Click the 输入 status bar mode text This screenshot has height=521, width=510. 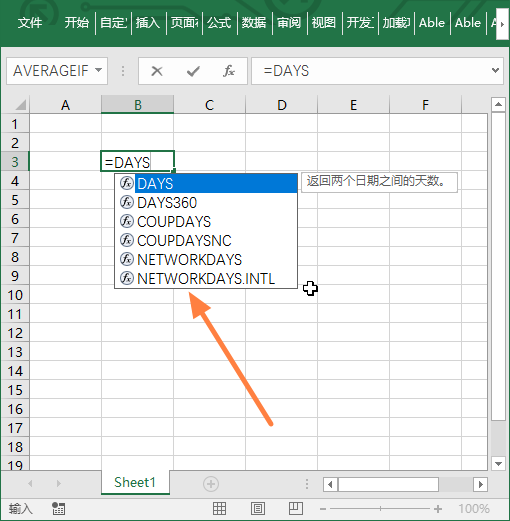point(21,509)
